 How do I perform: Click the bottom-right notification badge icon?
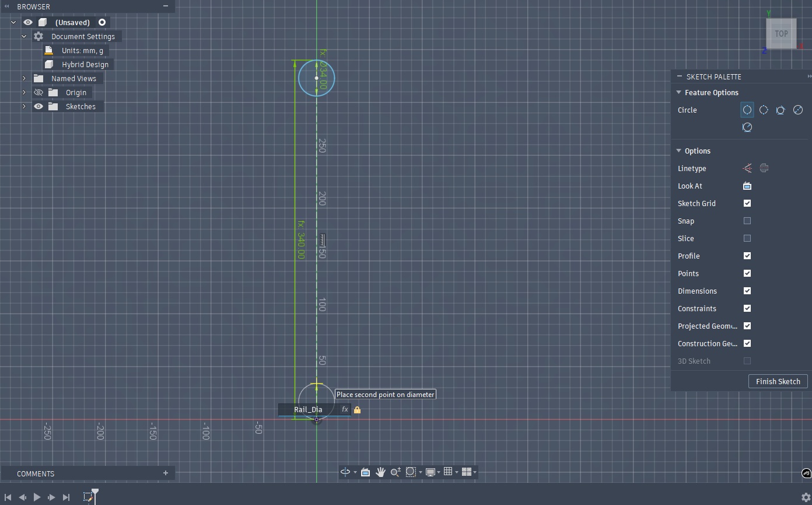click(x=807, y=473)
